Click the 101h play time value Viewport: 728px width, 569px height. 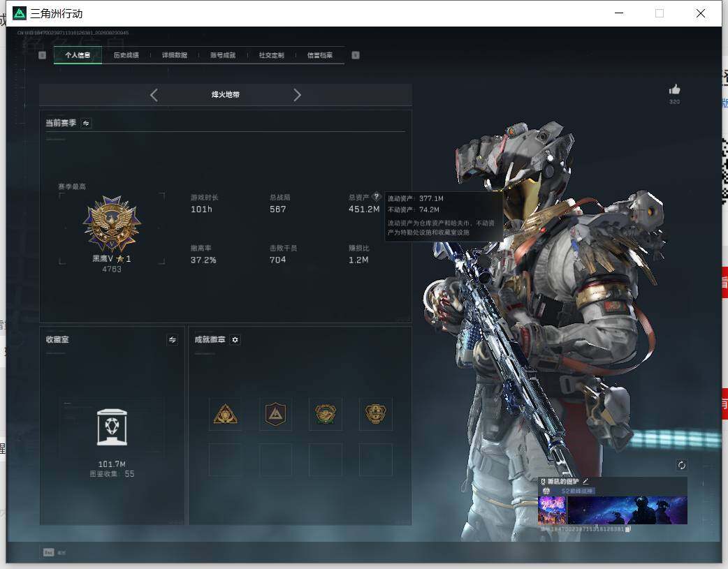tap(201, 209)
